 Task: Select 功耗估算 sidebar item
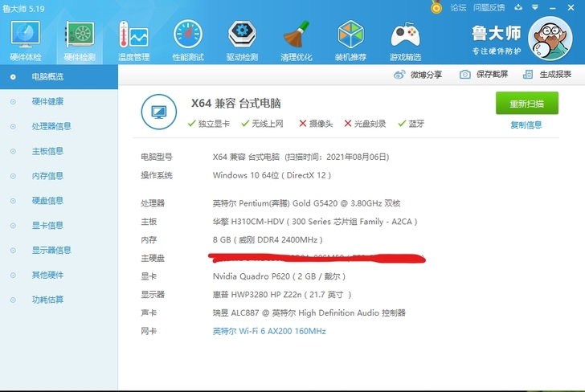click(x=59, y=300)
